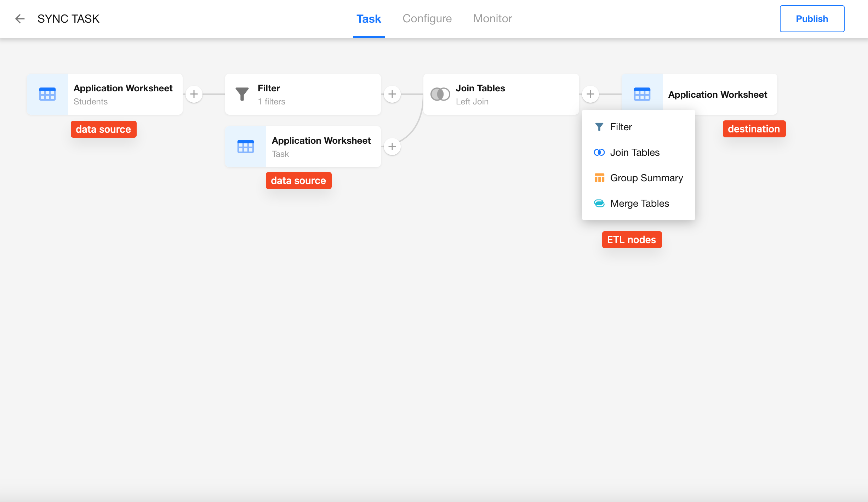The width and height of the screenshot is (868, 502).
Task: Open the Monitor tab
Action: [x=492, y=19]
